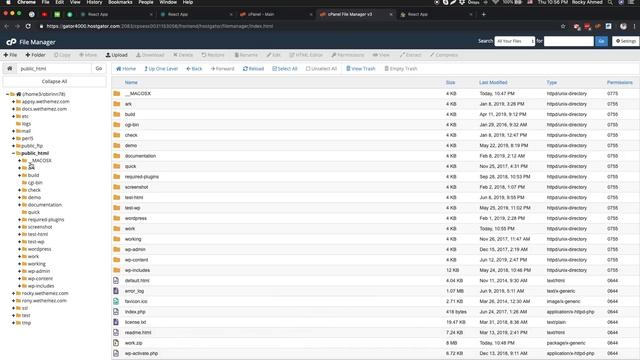Sort the list by Size column
The height and width of the screenshot is (360, 640).
tap(450, 82)
